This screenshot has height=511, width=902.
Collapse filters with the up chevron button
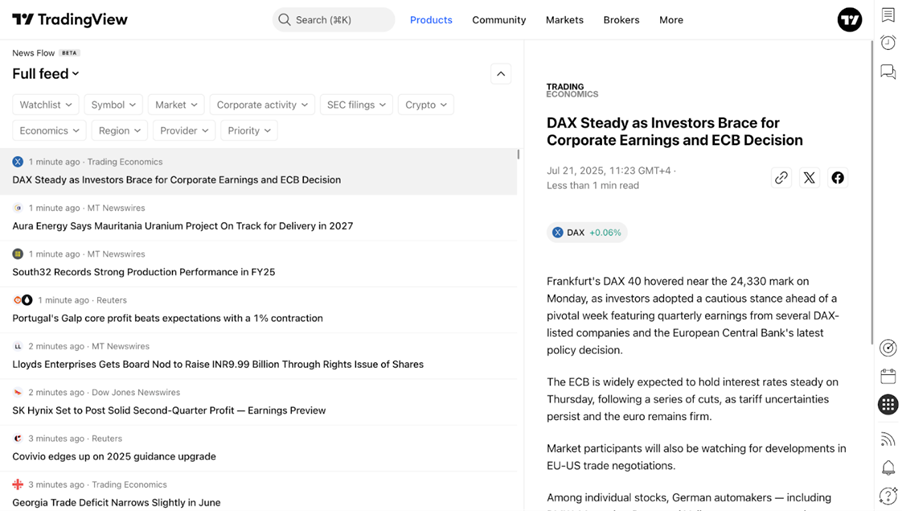501,74
